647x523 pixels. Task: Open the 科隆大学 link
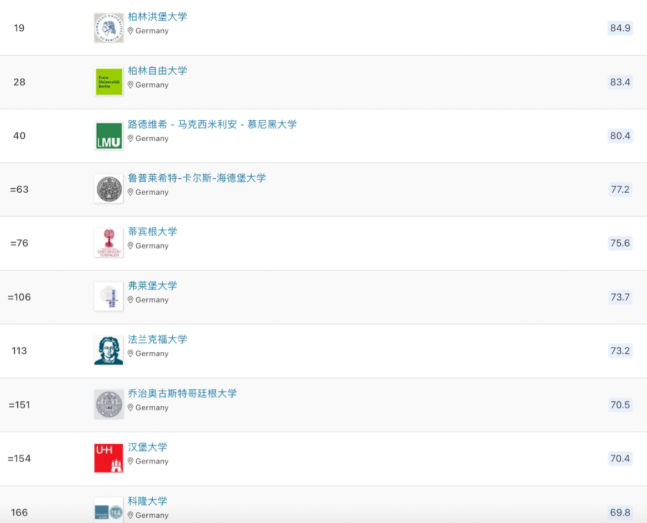click(147, 501)
